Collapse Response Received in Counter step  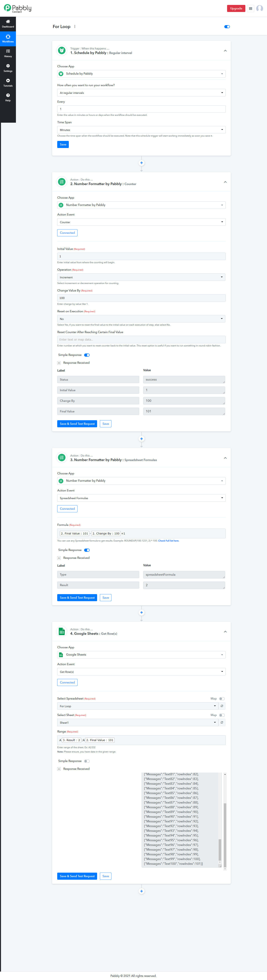[x=59, y=363]
